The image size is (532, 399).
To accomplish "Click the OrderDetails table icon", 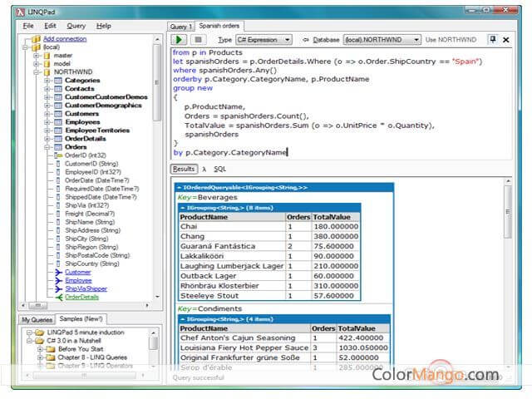I will 58,139.
